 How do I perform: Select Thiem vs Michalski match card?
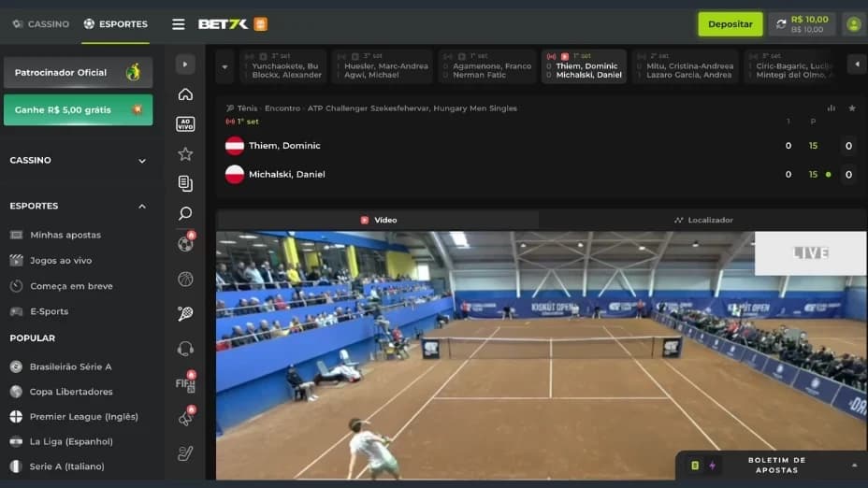point(584,66)
